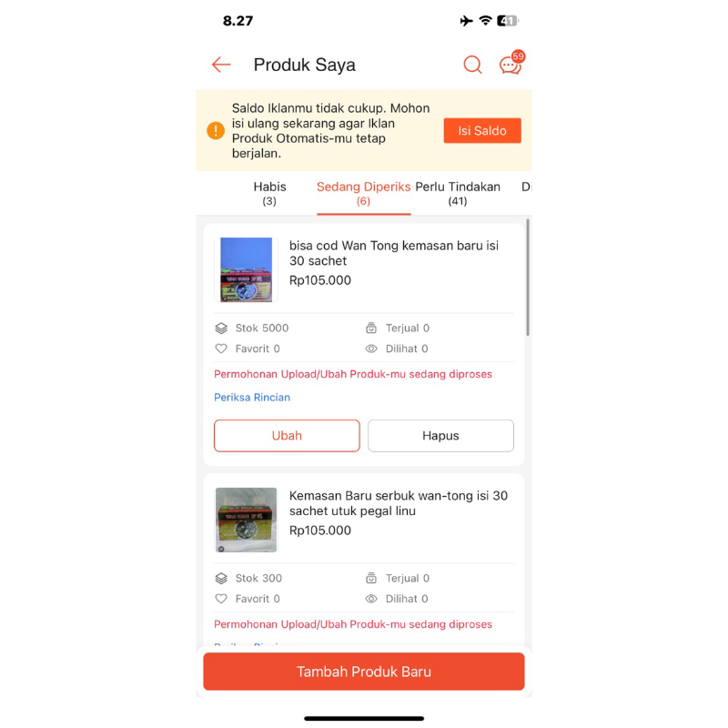The width and height of the screenshot is (728, 728).
Task: Open search with the magnifier icon
Action: (472, 65)
